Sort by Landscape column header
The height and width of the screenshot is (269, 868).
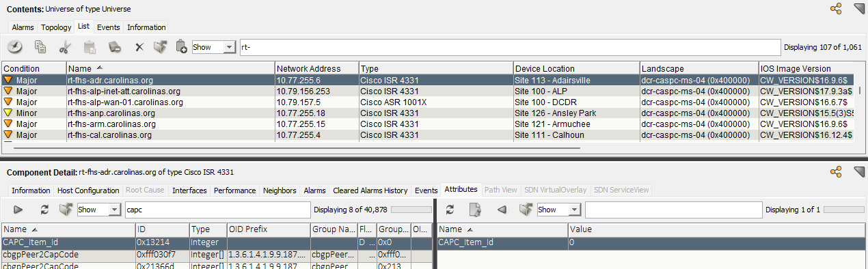[x=699, y=68]
